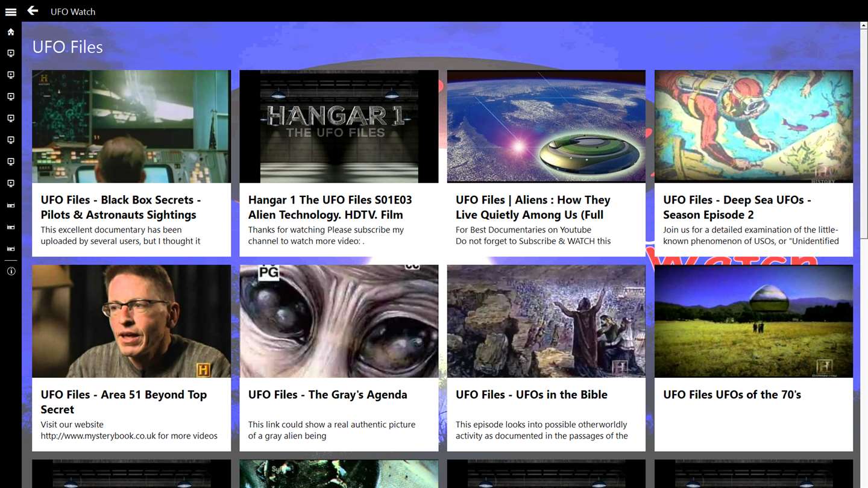Click description "Join us for a detailed examination"
The height and width of the screenshot is (488, 868).
[x=751, y=236]
